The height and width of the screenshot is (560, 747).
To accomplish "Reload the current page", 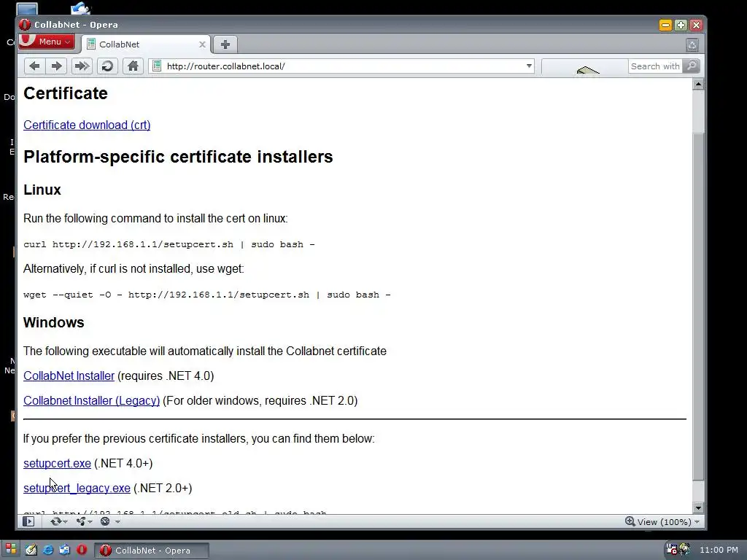I will (107, 66).
